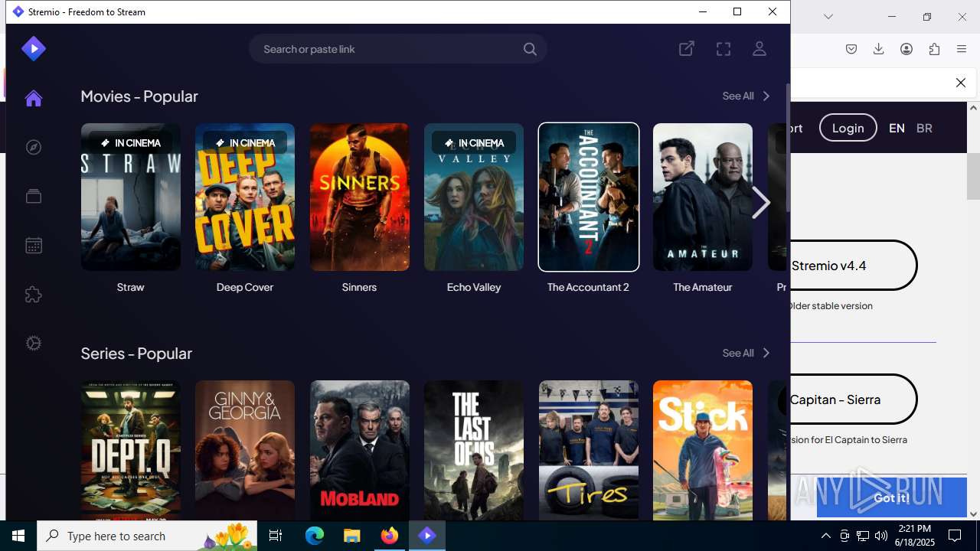Switch website language to BR

point(924,128)
